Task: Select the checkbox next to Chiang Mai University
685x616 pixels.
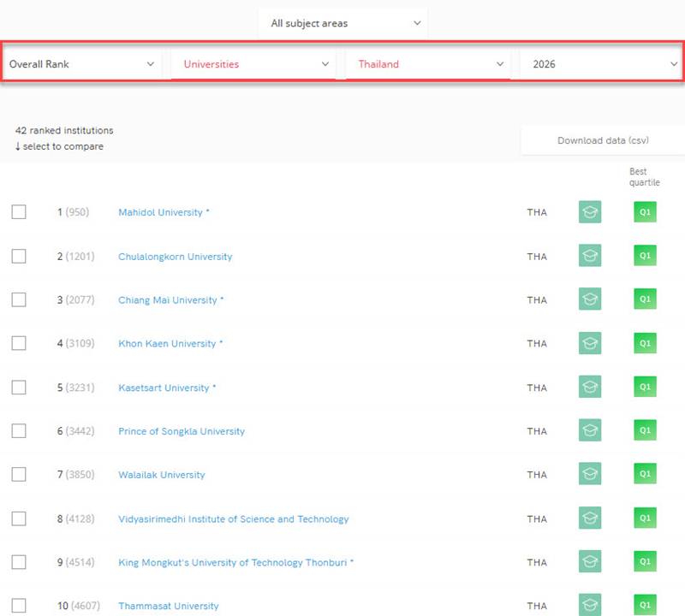Action: pyautogui.click(x=19, y=299)
